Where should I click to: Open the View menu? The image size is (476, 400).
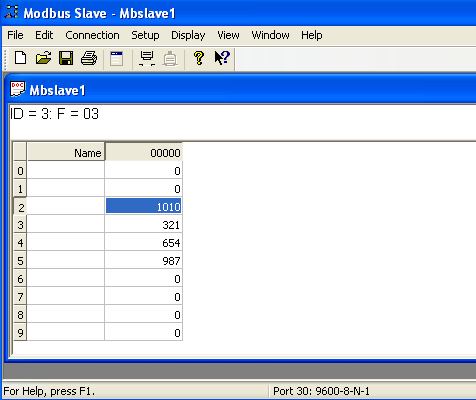point(228,35)
